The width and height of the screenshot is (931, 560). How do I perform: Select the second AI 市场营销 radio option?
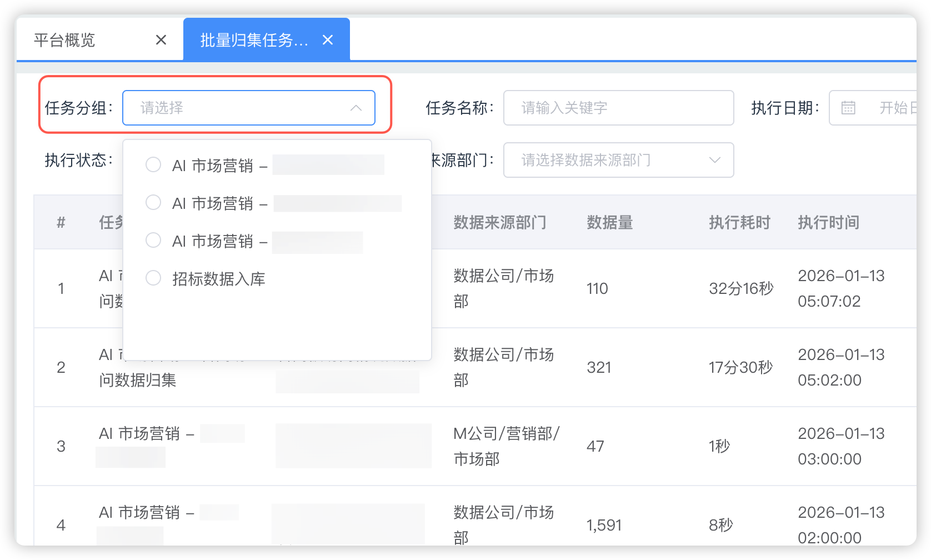(153, 203)
